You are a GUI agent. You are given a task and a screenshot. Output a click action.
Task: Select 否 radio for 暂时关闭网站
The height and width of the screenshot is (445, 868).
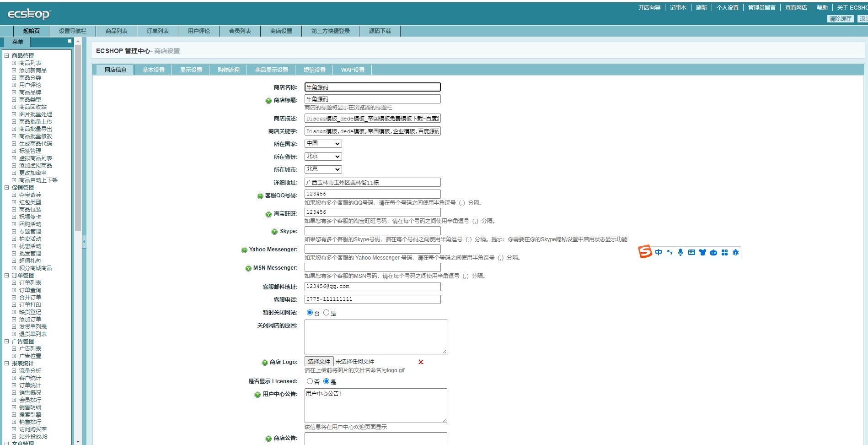click(x=310, y=313)
